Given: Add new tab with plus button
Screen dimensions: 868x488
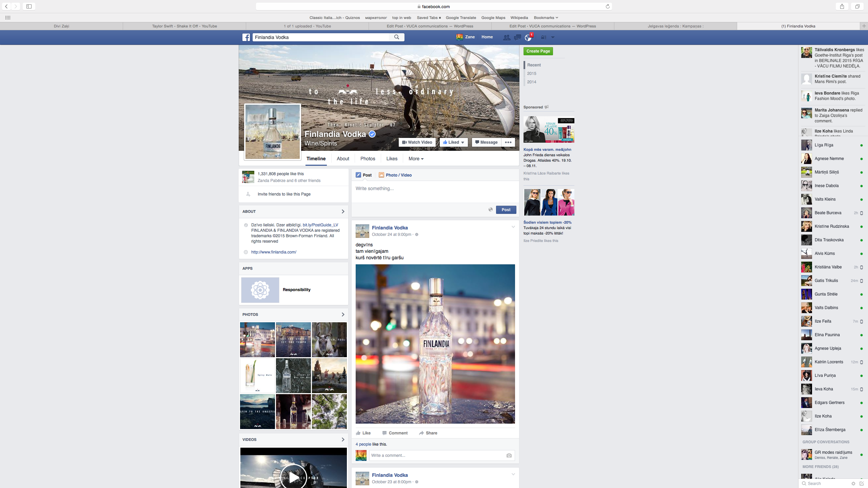Looking at the screenshot, I should [864, 26].
